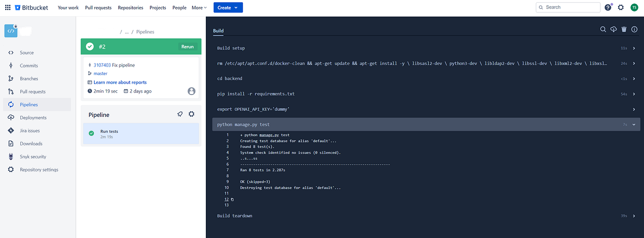Open the Pipeline panel gear settings
This screenshot has height=238, width=644.
click(x=192, y=114)
